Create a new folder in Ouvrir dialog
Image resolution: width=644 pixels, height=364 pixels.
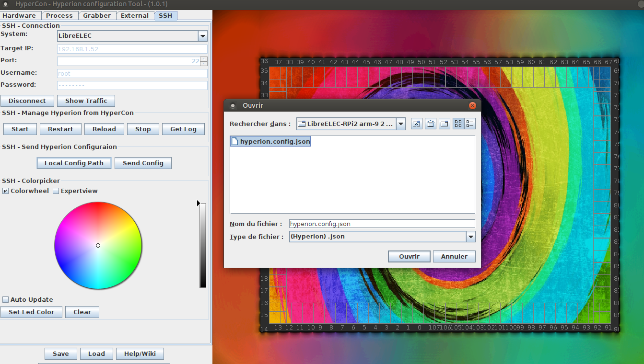[445, 124]
